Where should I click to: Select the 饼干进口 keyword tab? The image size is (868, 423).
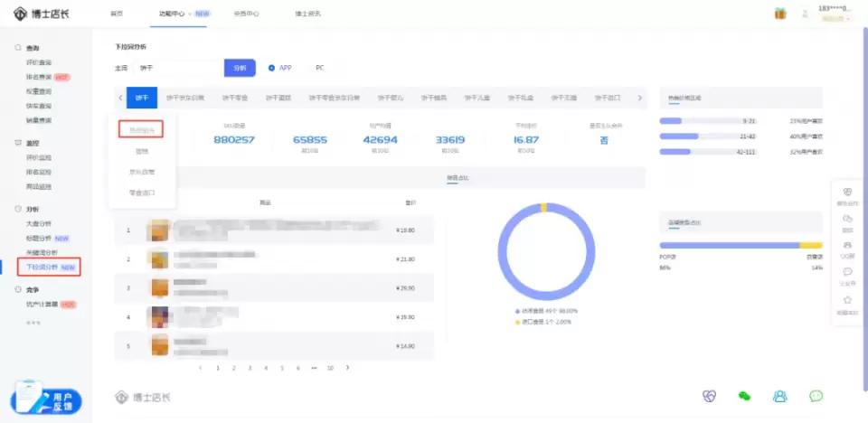point(608,98)
